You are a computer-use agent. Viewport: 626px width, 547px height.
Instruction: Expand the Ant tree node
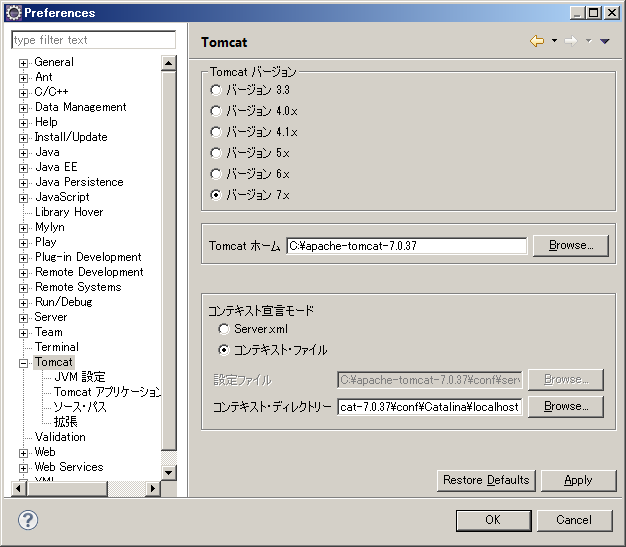click(24, 78)
